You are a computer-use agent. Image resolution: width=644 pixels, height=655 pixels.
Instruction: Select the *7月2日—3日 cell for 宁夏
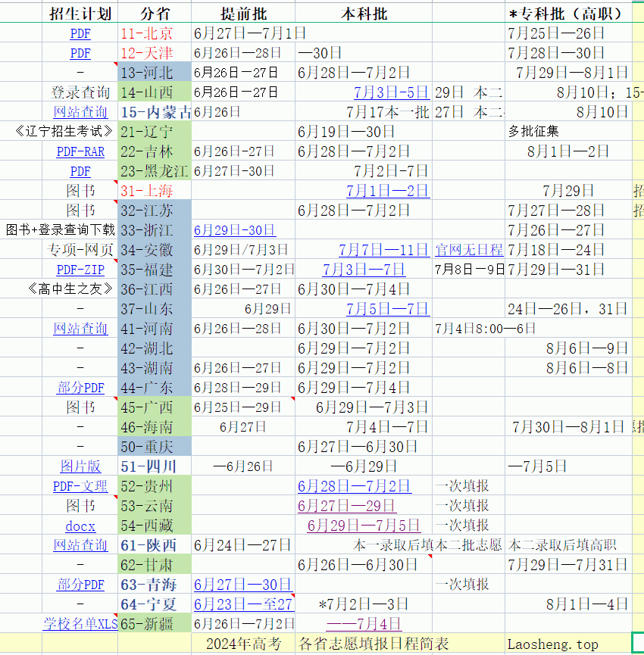pos(364,604)
